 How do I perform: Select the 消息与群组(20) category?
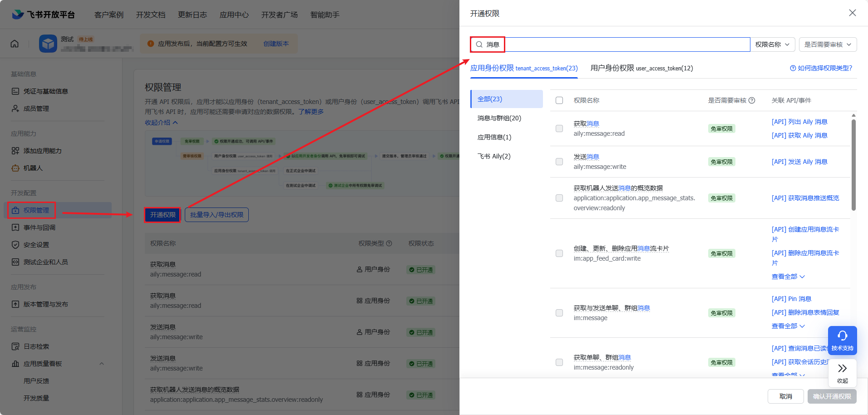pyautogui.click(x=499, y=118)
